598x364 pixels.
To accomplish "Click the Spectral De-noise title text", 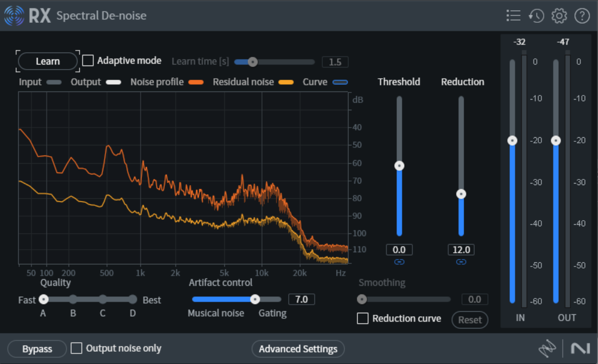I will (x=101, y=16).
